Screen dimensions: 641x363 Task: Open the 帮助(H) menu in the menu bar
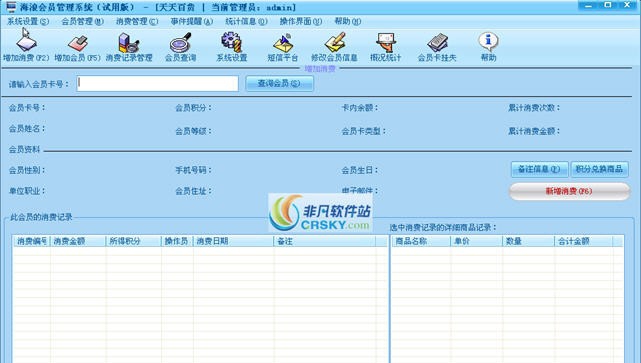click(x=347, y=21)
